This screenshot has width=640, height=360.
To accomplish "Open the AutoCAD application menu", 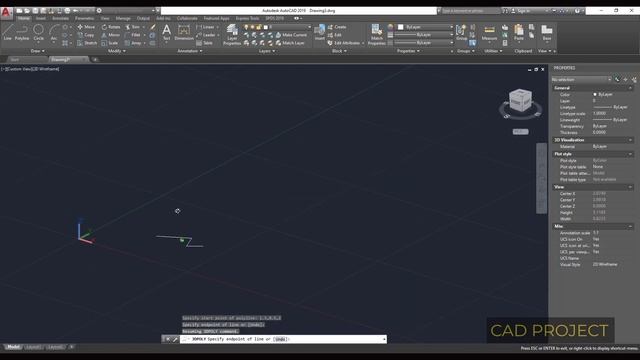I will click(x=6, y=12).
